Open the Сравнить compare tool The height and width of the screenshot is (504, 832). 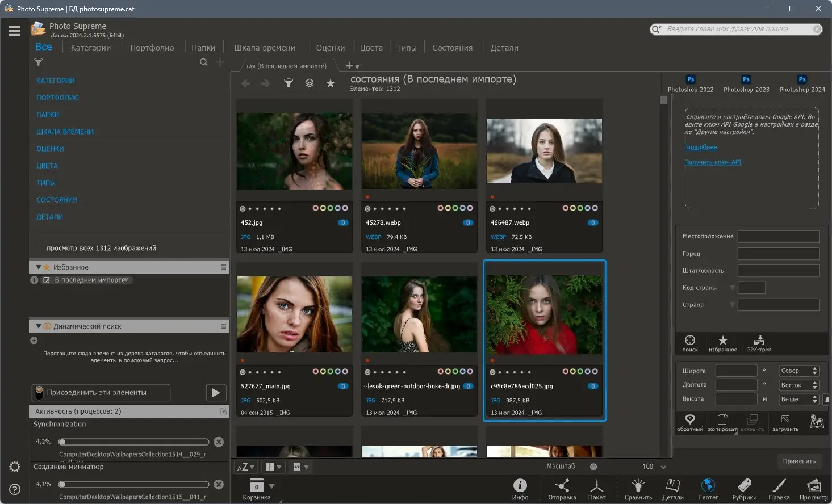(x=638, y=486)
